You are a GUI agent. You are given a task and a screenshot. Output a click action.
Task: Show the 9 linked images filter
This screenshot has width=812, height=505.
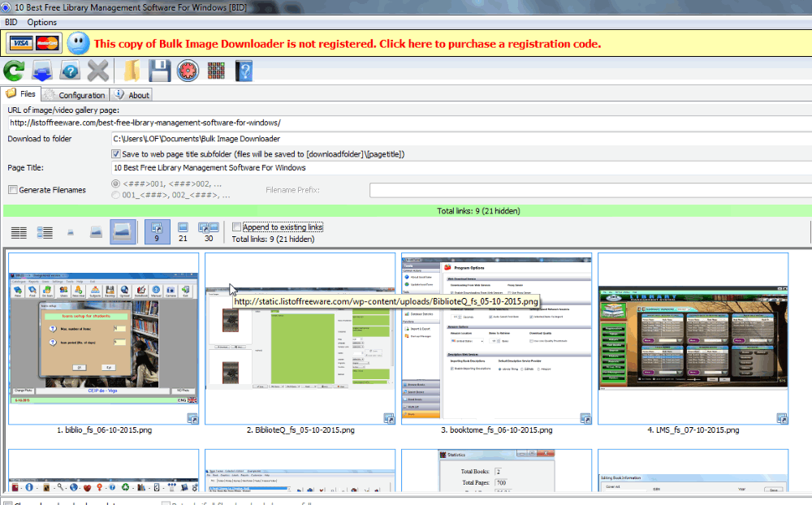(x=157, y=231)
